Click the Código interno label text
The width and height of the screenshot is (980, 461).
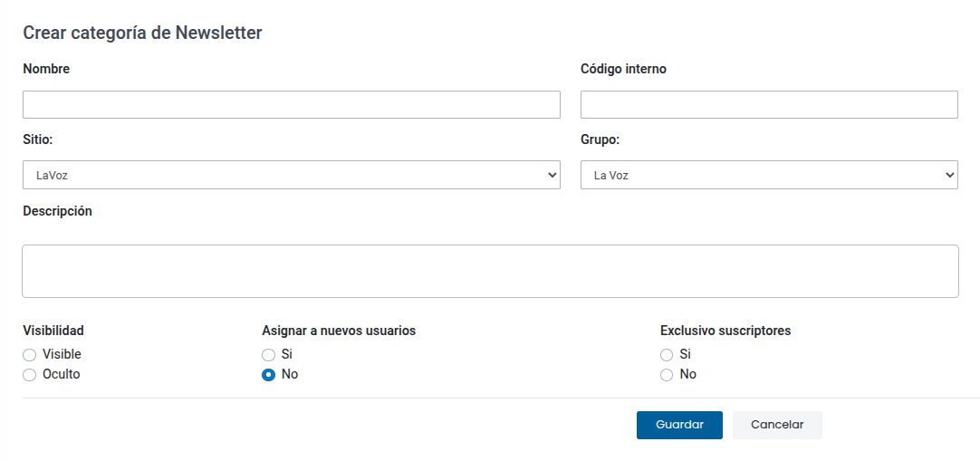(623, 69)
